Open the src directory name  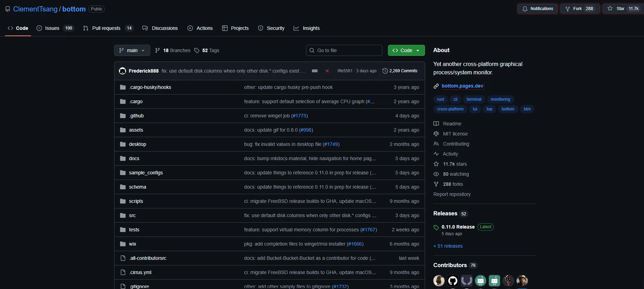[132, 215]
